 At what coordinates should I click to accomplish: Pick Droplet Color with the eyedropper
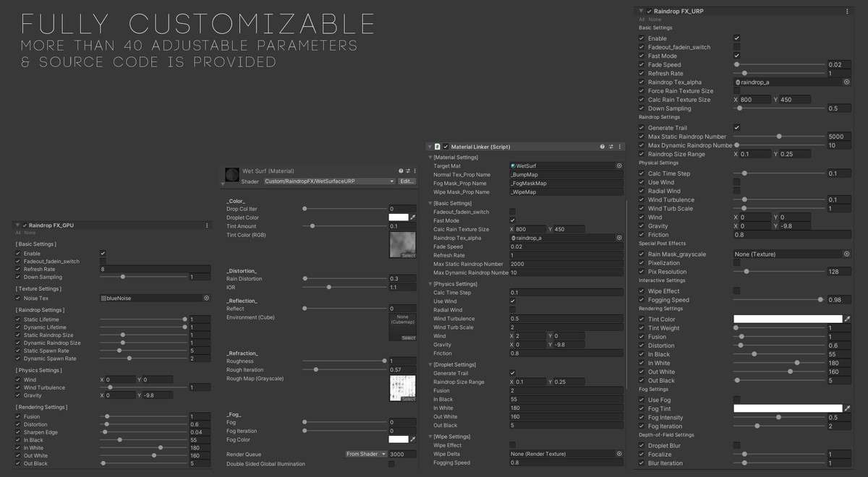click(413, 218)
